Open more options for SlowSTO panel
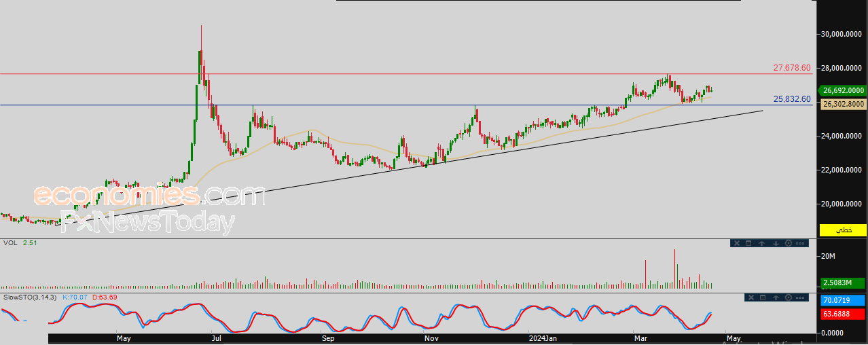Viewport: 868px width, 345px height. click(800, 297)
